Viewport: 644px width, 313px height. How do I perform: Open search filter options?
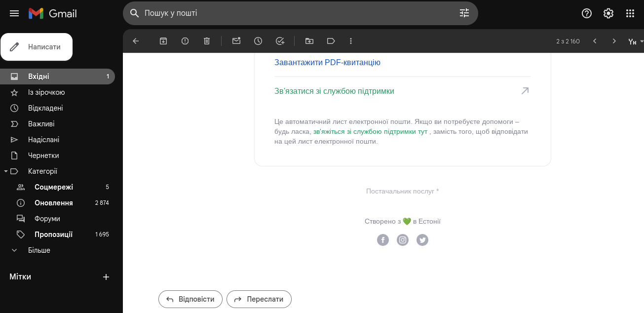[x=464, y=13]
